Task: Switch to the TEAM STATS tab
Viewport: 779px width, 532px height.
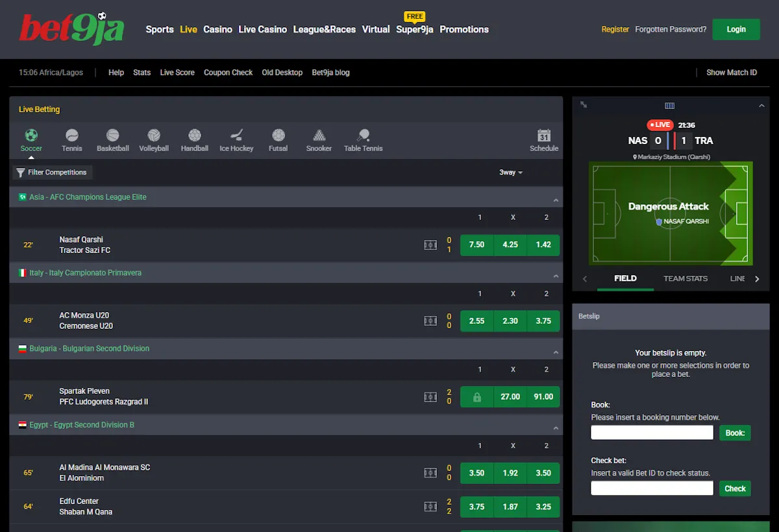Action: (x=686, y=278)
